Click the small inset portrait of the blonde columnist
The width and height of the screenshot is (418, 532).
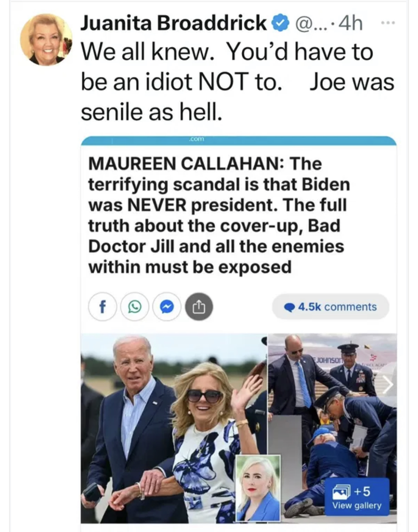pyautogui.click(x=258, y=487)
